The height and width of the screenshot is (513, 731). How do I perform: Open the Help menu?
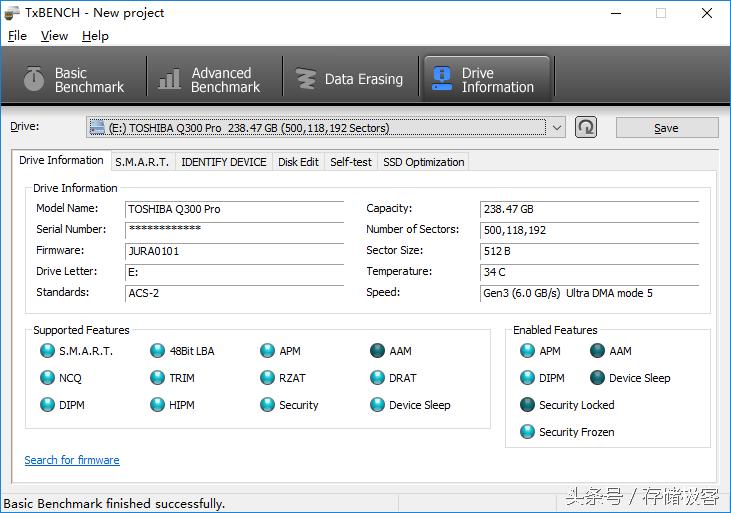[95, 36]
